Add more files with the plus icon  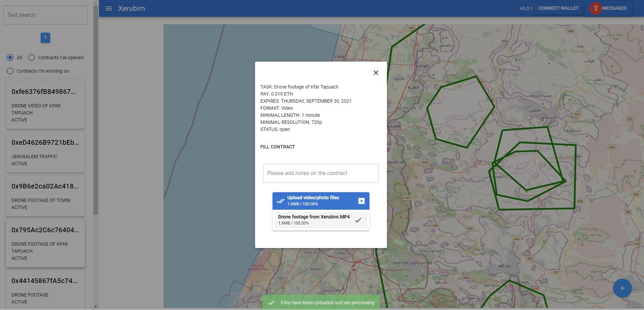point(361,201)
